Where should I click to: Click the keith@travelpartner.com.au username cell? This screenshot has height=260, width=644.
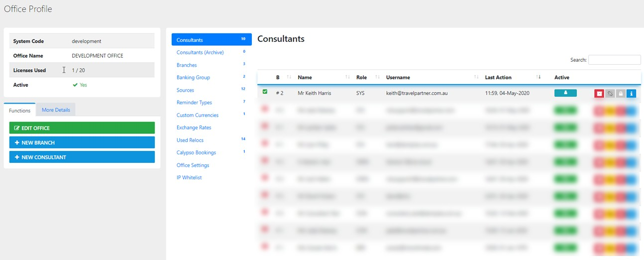tap(417, 93)
